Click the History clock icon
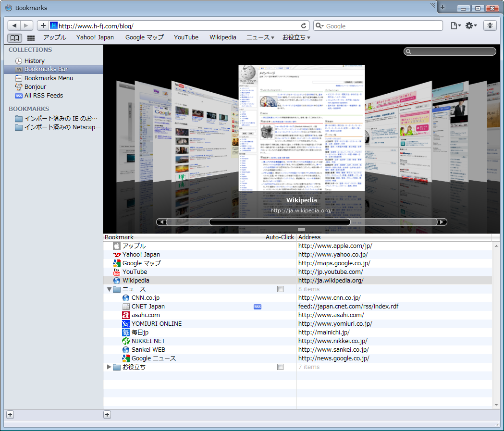Viewport: 504px width, 431px height. 19,61
